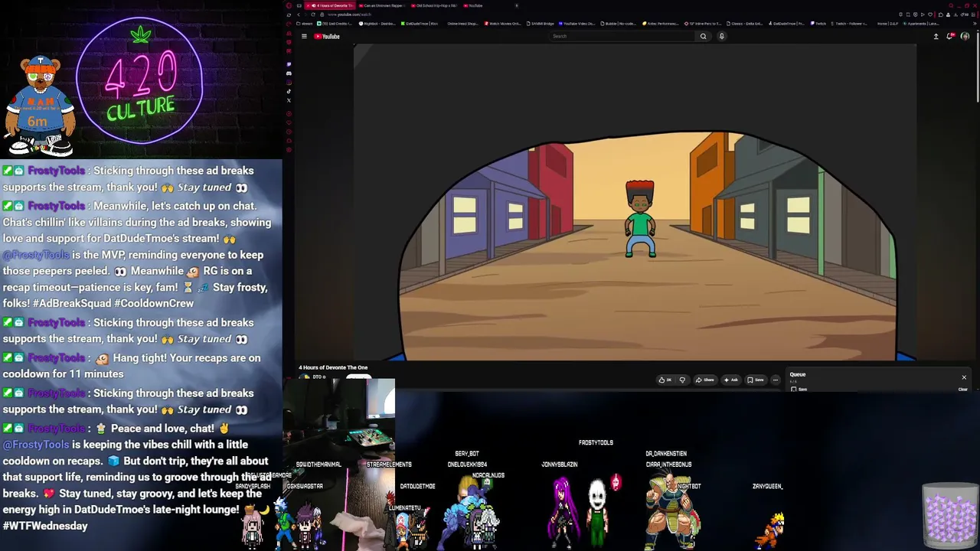Click the site info lock icon
980x551 pixels.
(x=322, y=15)
